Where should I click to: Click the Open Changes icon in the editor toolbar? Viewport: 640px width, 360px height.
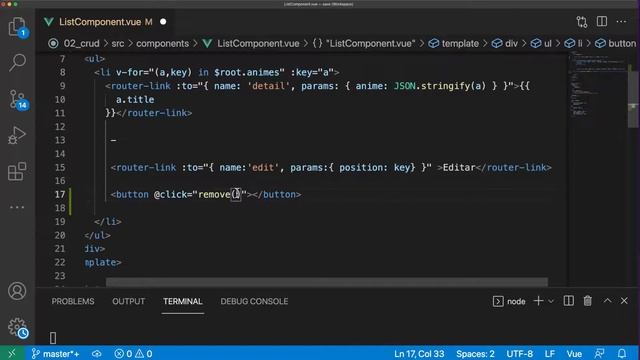tap(582, 22)
